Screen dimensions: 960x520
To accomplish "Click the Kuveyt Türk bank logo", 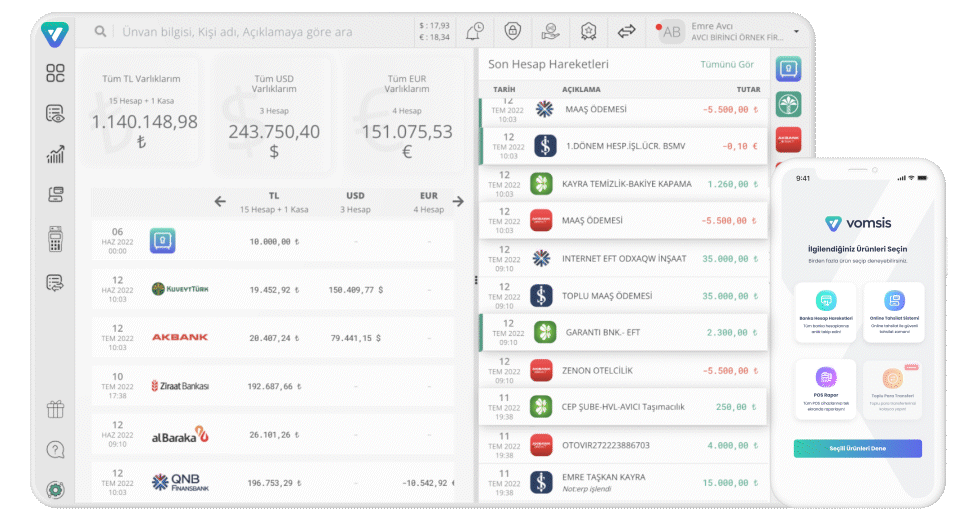I will [180, 289].
